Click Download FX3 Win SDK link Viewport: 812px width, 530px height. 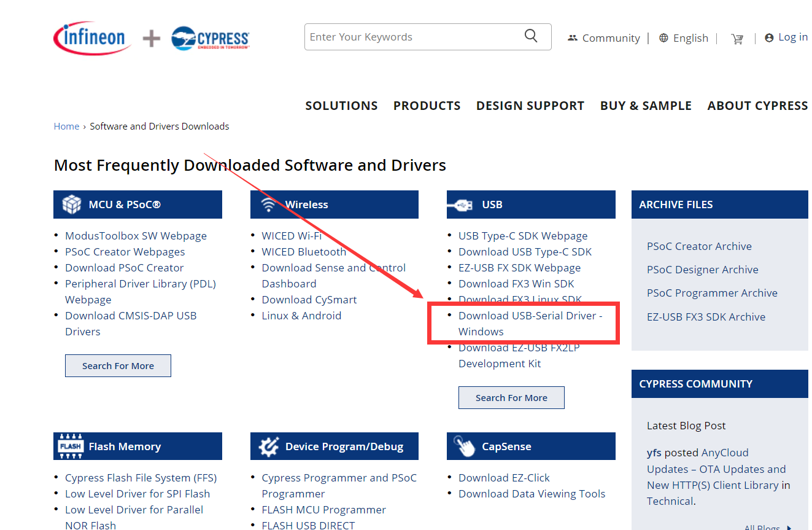pos(516,284)
